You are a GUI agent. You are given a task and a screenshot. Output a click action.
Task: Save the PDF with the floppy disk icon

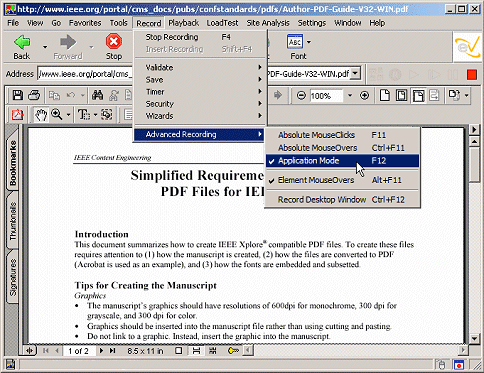tap(18, 96)
